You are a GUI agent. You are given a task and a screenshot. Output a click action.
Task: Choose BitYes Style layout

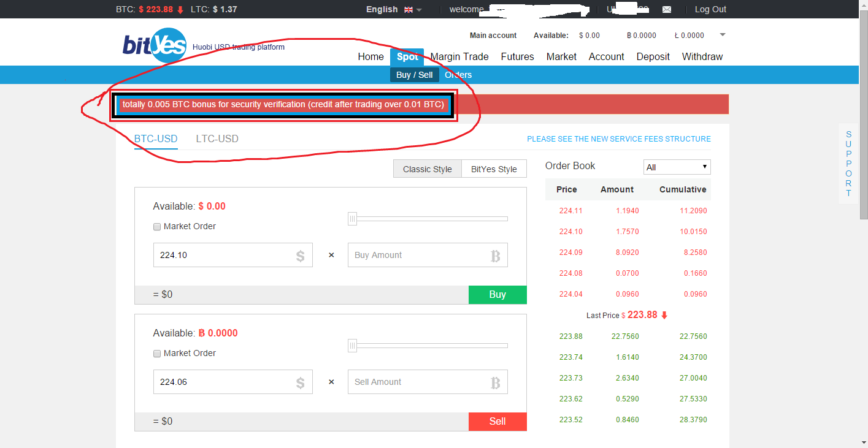494,169
